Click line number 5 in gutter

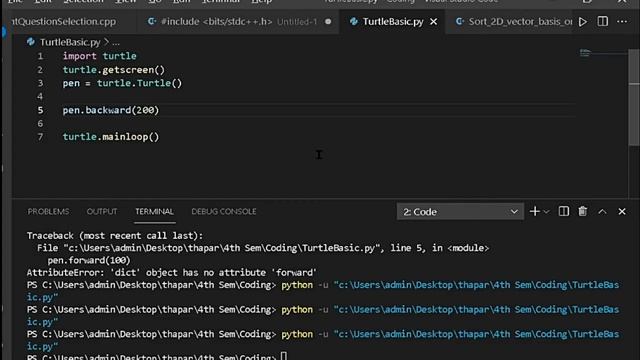click(x=40, y=110)
